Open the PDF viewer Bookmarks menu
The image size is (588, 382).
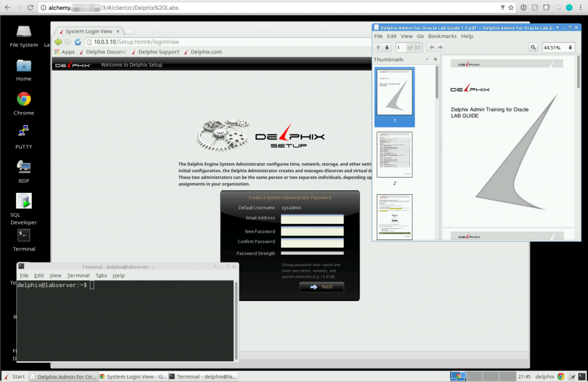click(442, 36)
